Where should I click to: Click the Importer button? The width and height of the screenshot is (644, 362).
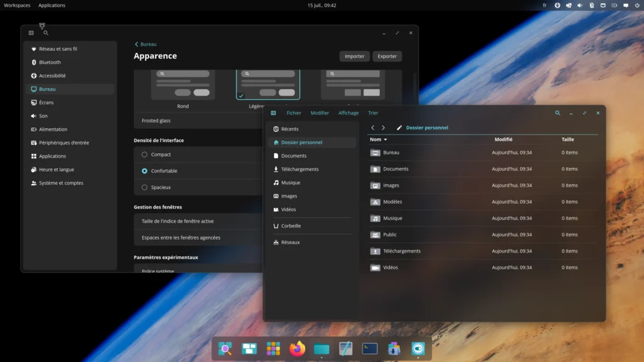[x=355, y=56]
